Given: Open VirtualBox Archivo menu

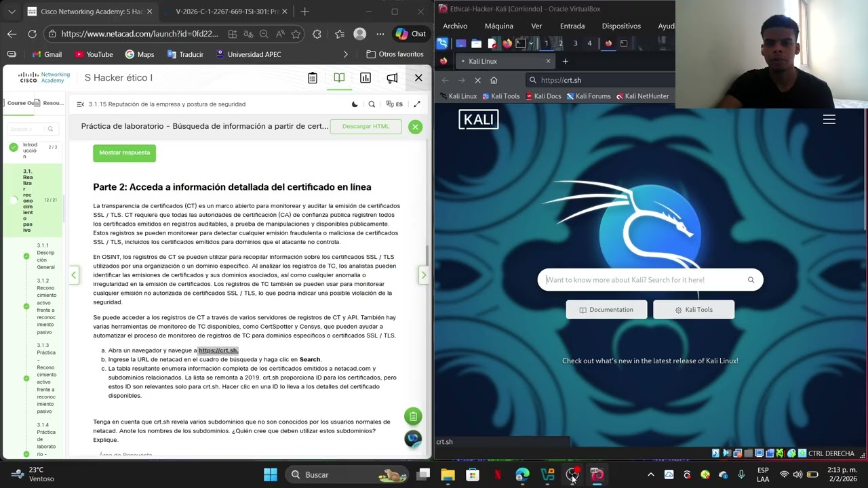Looking at the screenshot, I should click(455, 26).
